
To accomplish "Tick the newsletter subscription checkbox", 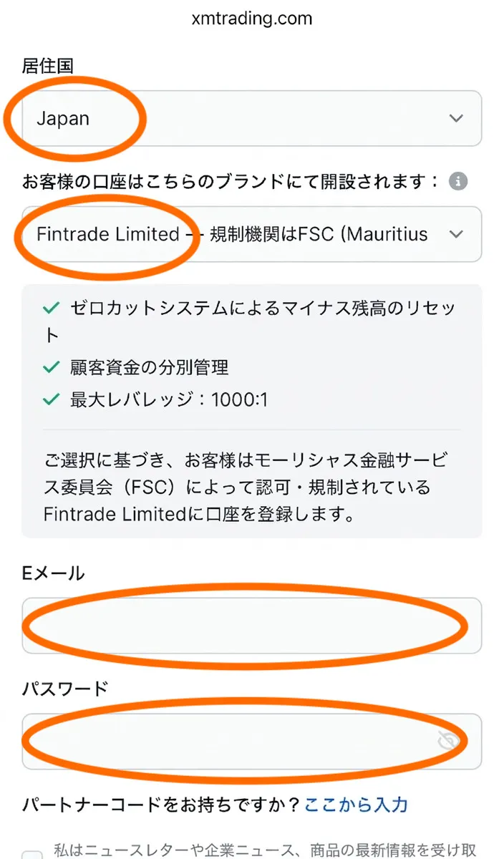I will coord(32,852).
